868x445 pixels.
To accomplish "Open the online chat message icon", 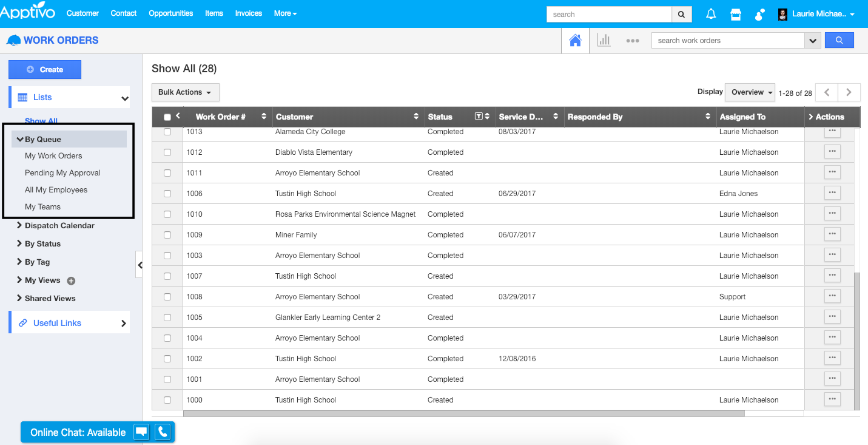I will click(x=141, y=432).
